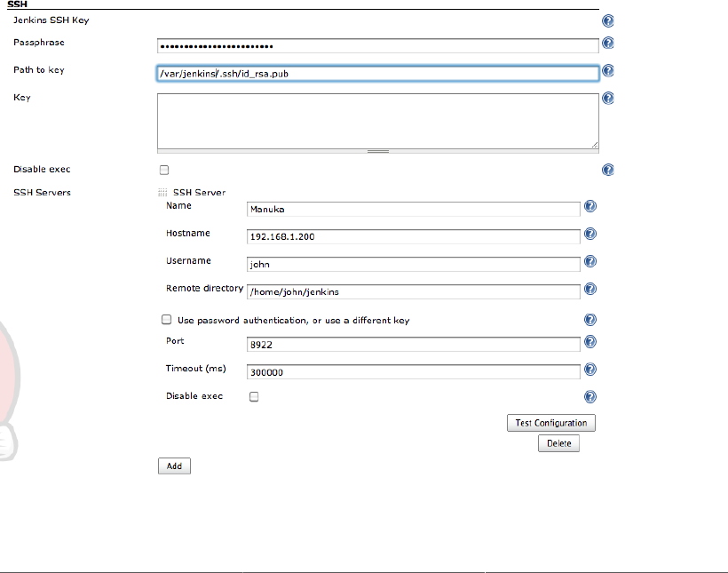Test Configuration for Manuka server

(x=551, y=423)
